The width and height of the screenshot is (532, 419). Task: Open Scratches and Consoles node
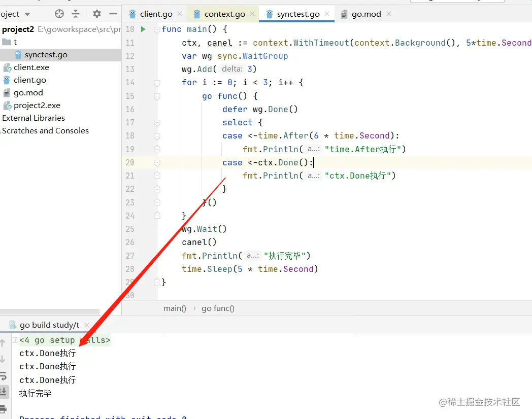point(45,131)
